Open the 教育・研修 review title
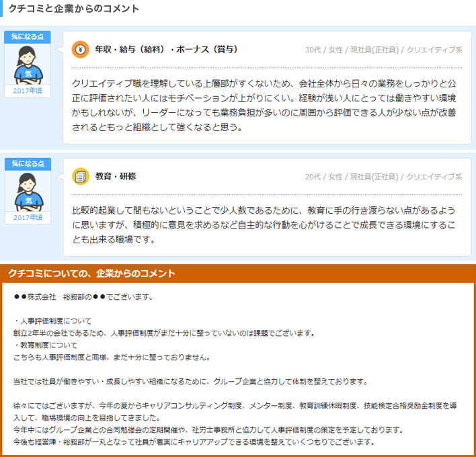 pyautogui.click(x=116, y=176)
